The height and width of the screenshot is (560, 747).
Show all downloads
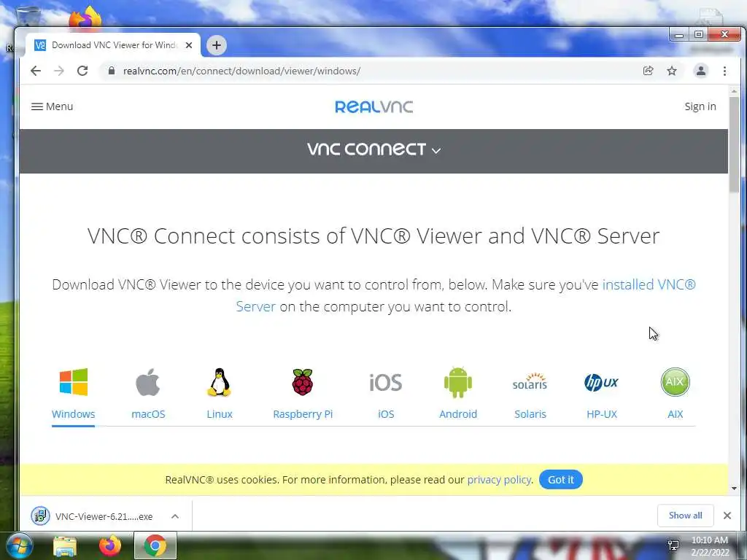[685, 516]
